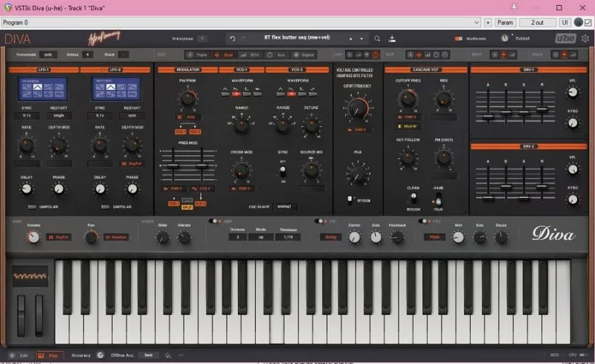Flip the VCO SYNC switch
Image resolution: width=595 pixels, height=364 pixels.
(283, 172)
